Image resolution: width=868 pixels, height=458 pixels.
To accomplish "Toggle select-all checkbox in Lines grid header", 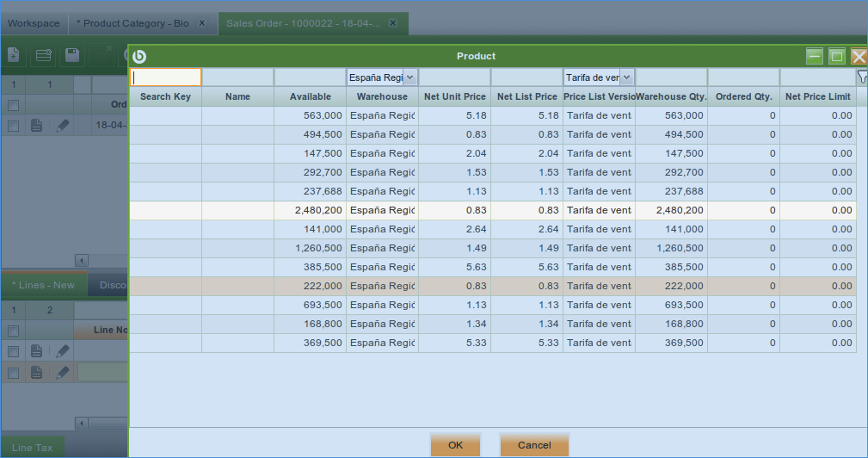I will tap(13, 331).
